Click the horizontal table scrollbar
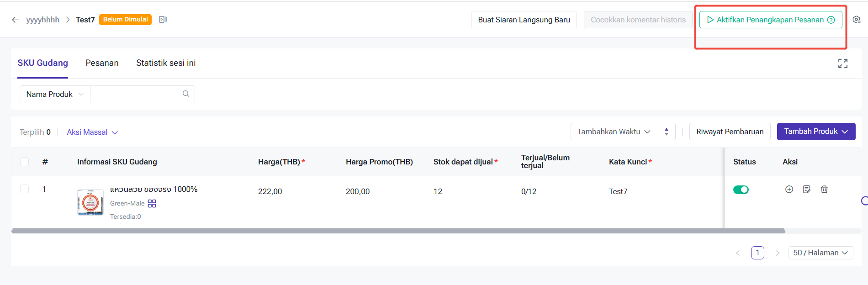The width and height of the screenshot is (868, 285). point(398,231)
